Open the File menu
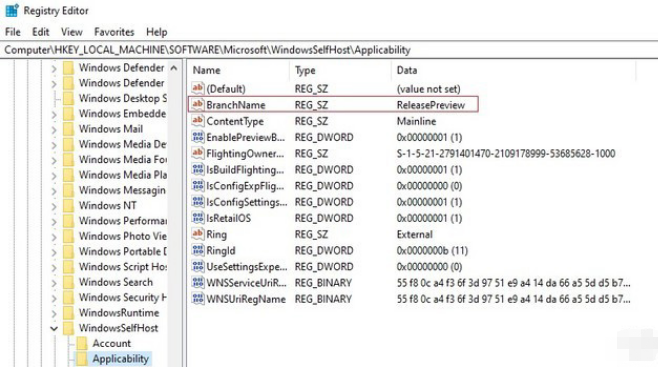The image size is (658, 367). point(13,32)
